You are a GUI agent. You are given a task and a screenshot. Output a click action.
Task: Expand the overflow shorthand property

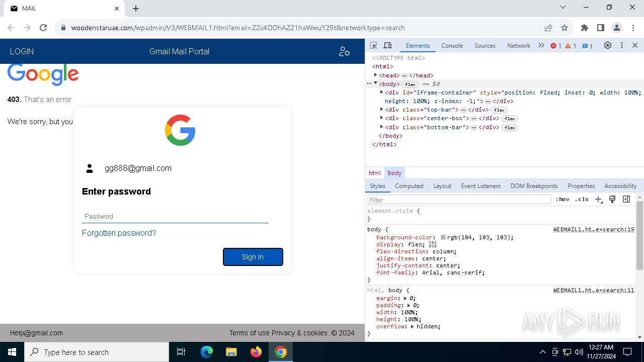413,326
